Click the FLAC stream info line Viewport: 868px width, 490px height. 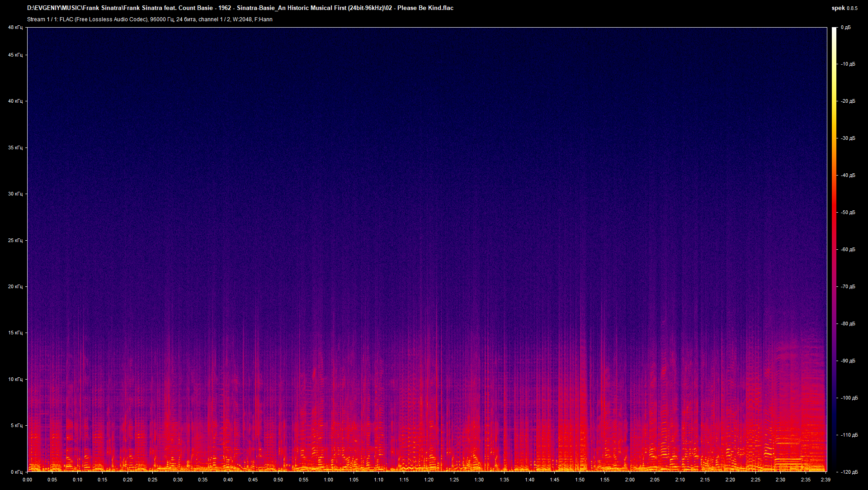pos(150,19)
